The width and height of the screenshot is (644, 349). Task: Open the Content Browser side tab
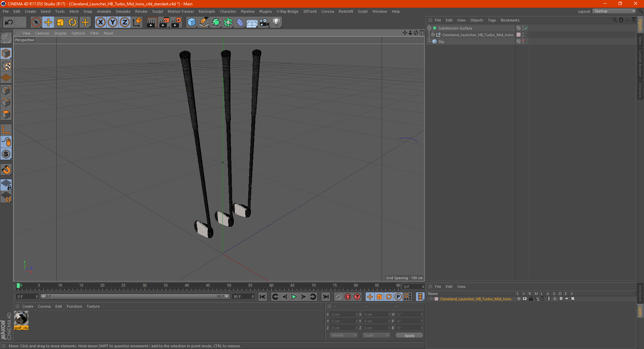point(640,63)
